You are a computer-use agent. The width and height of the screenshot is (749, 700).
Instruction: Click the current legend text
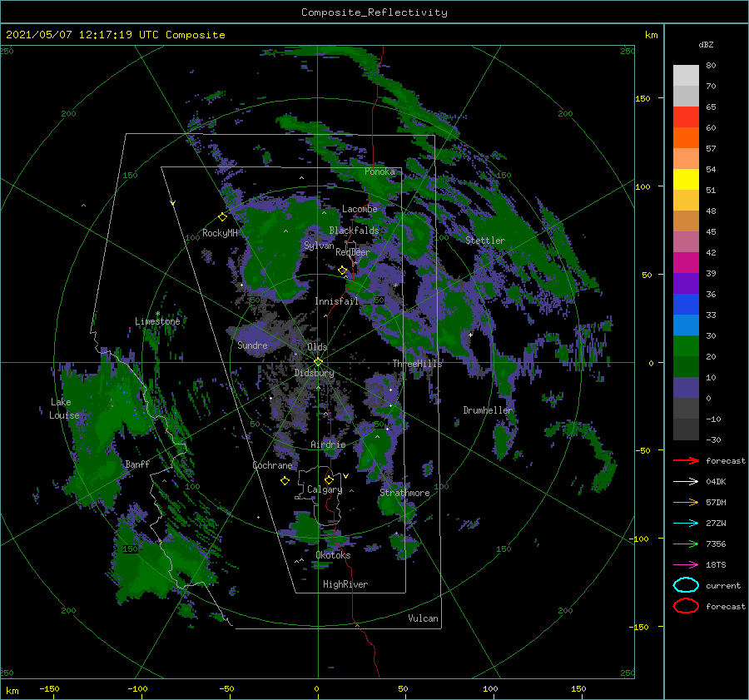(x=723, y=585)
